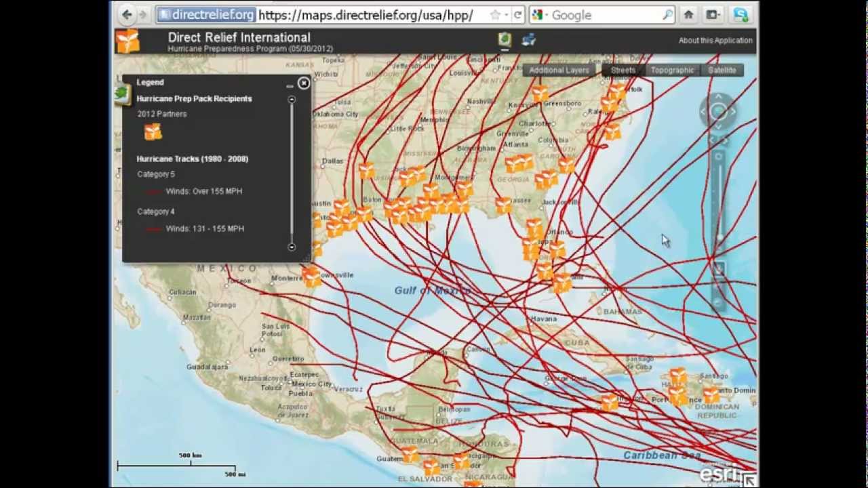
Task: Click the full extent globe in navigator
Action: [x=719, y=112]
